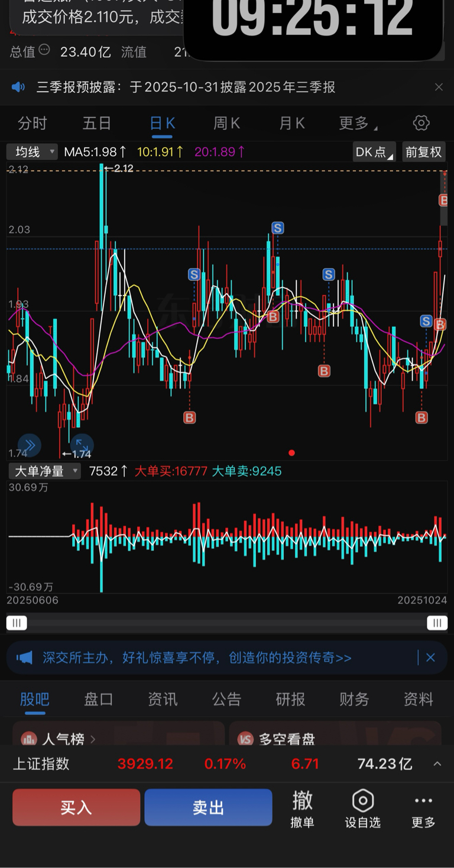Dismiss the quarterly report disclosure notice

pyautogui.click(x=439, y=87)
